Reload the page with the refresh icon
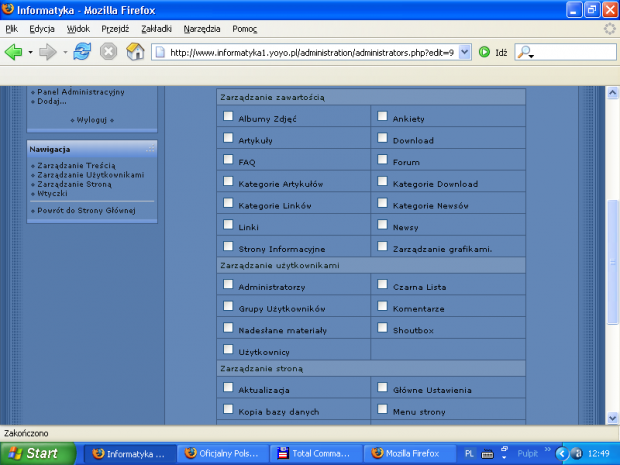Screen dimensions: 620x465 pos(82,52)
